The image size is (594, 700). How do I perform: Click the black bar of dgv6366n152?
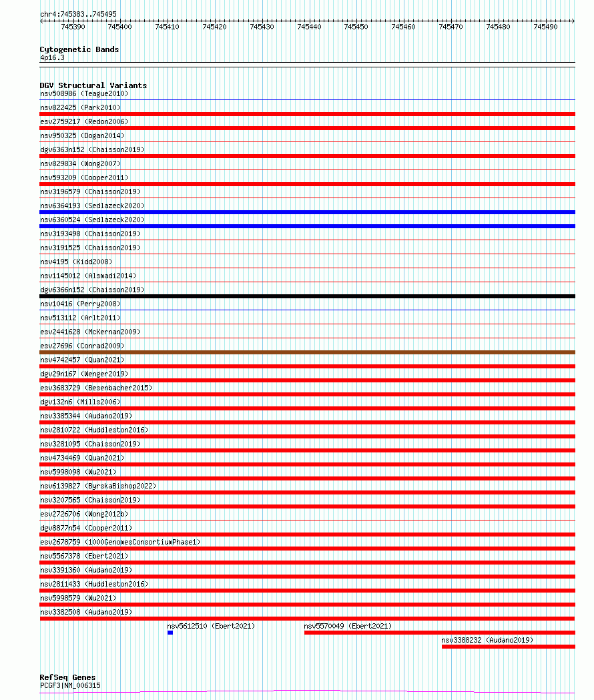click(x=307, y=296)
